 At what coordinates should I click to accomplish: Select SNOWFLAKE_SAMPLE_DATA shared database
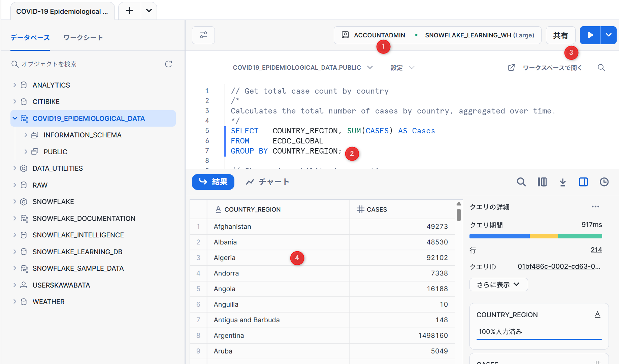coord(78,268)
